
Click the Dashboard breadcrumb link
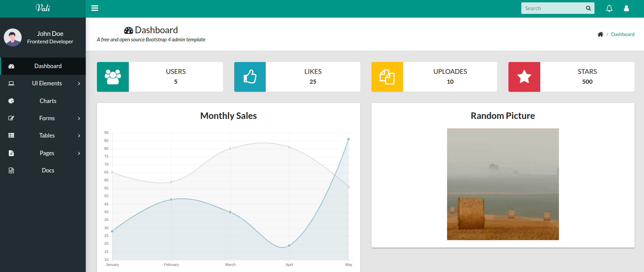pos(622,34)
